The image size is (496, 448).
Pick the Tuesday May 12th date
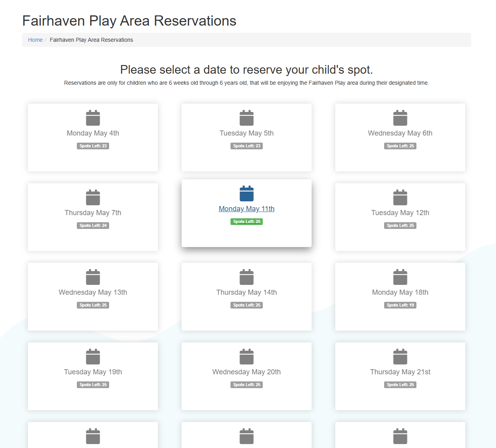[x=400, y=213]
